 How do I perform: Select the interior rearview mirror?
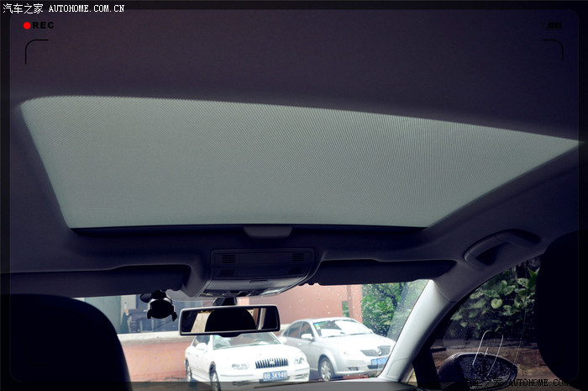[228, 320]
